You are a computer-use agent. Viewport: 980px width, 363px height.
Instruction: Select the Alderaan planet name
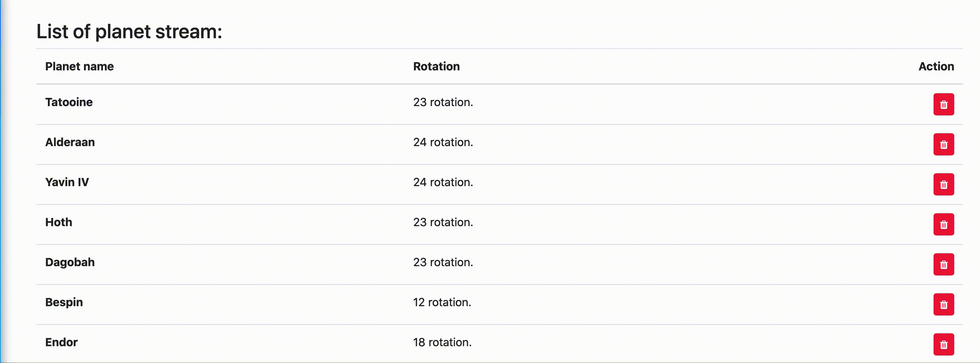coord(70,142)
